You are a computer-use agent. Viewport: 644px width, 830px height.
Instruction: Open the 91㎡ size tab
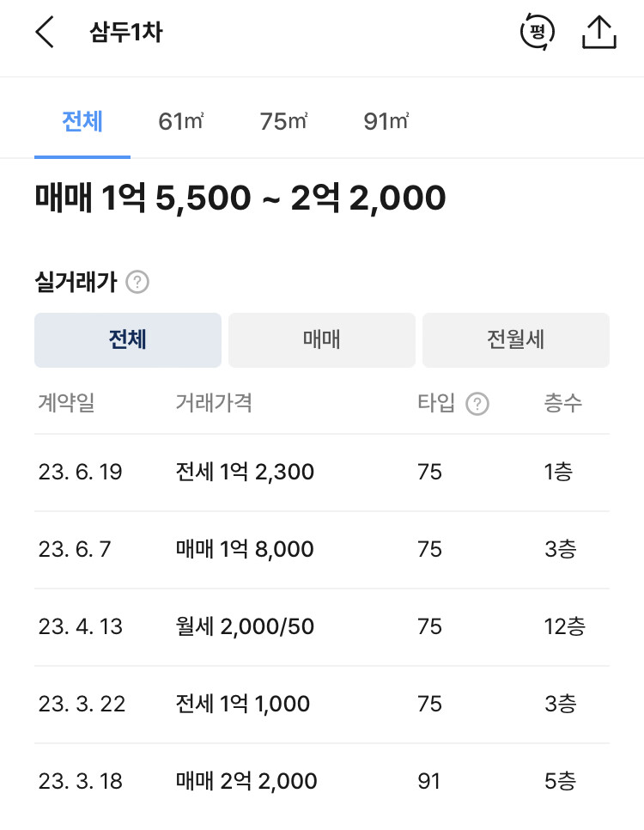(384, 122)
